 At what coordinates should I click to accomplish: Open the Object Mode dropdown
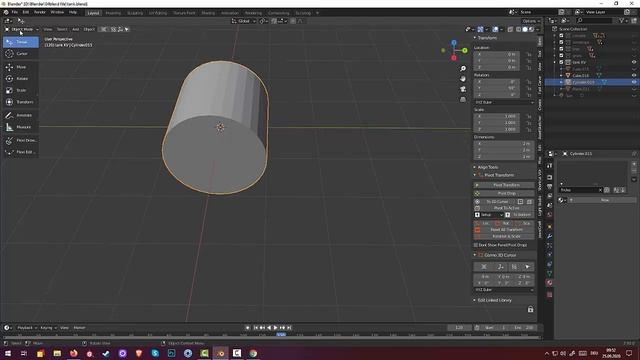[x=22, y=29]
